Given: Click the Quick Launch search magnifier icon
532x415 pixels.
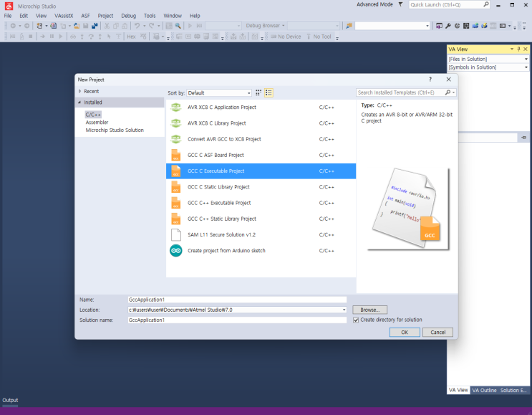Looking at the screenshot, I should pyautogui.click(x=486, y=4).
